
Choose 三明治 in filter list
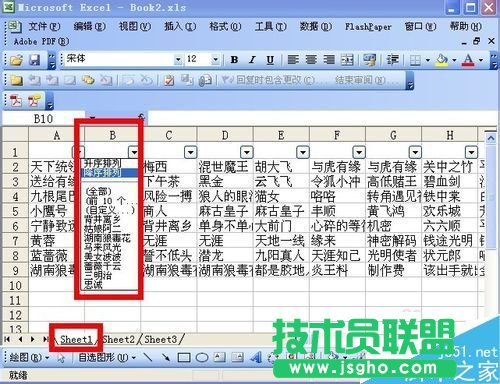[x=98, y=275]
